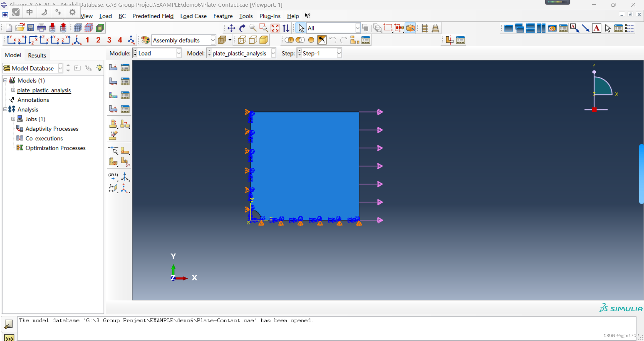Select the Box Zoom tool
644x341 pixels.
coord(264,28)
